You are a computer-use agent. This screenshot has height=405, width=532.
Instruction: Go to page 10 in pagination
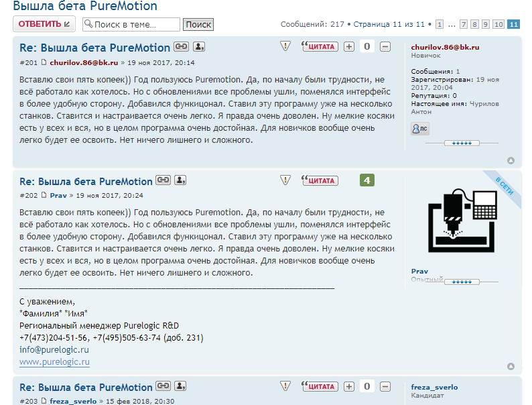point(498,24)
